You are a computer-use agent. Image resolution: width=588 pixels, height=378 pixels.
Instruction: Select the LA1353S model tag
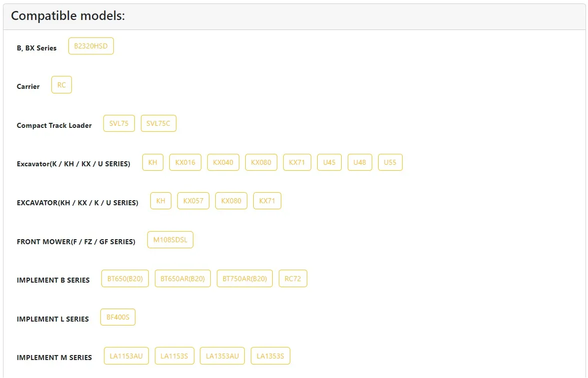coord(270,356)
